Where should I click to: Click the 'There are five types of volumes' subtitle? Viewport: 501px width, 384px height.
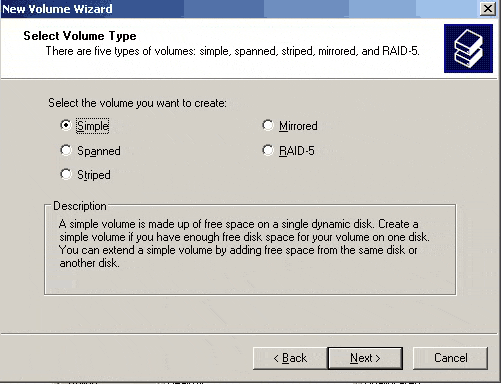[232, 51]
